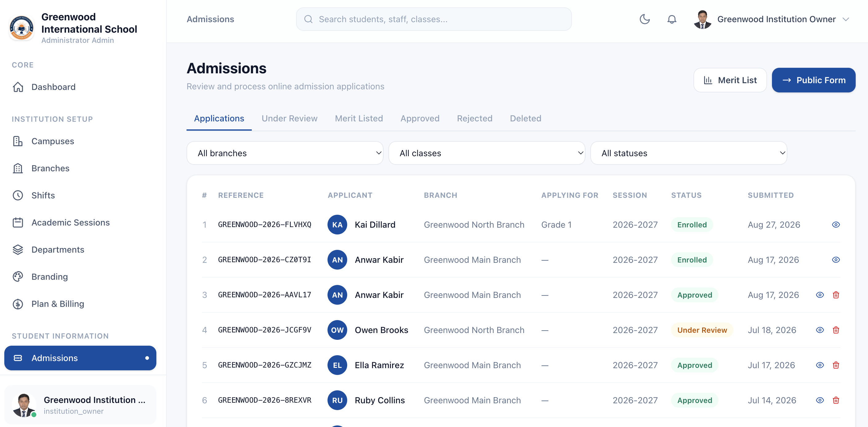Toggle dark mode moon icon
The width and height of the screenshot is (868, 427).
click(644, 19)
